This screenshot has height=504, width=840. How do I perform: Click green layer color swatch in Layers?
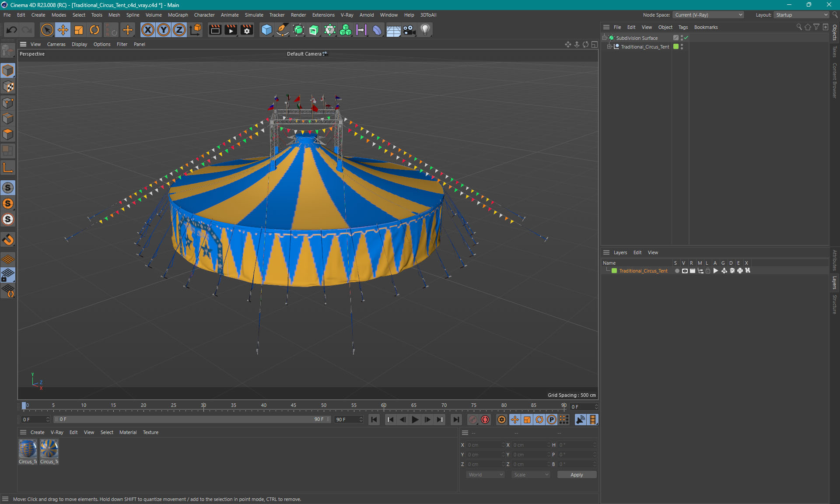(x=614, y=271)
